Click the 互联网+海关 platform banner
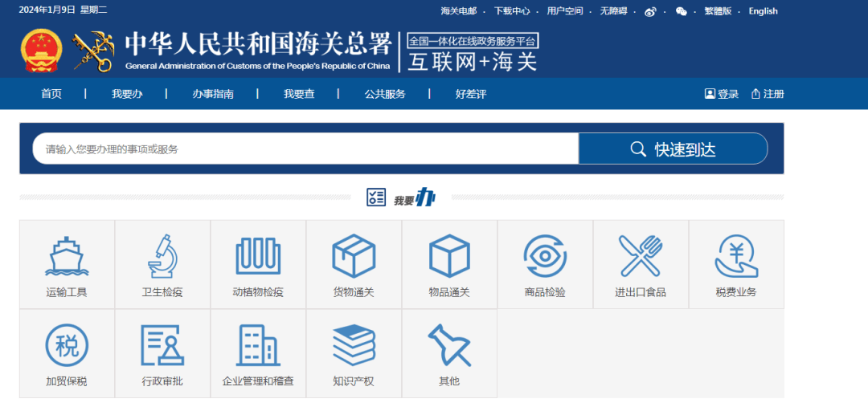868x407 pixels. (473, 61)
